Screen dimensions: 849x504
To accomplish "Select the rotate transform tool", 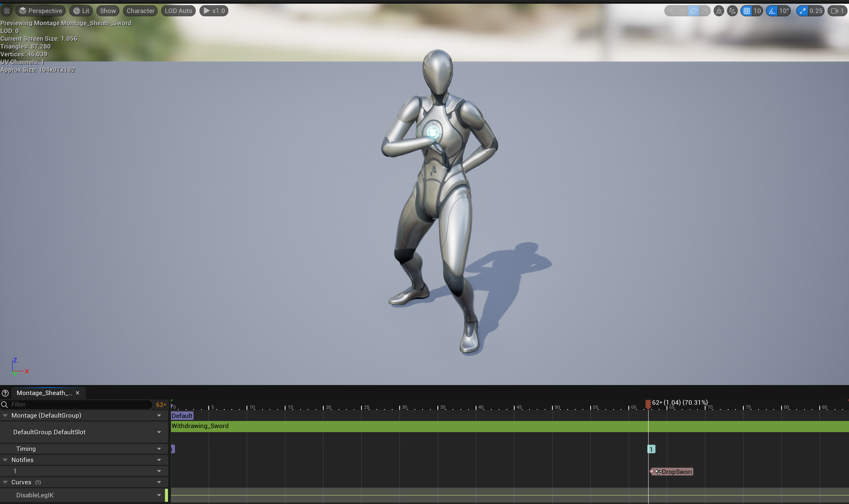I will tap(693, 11).
